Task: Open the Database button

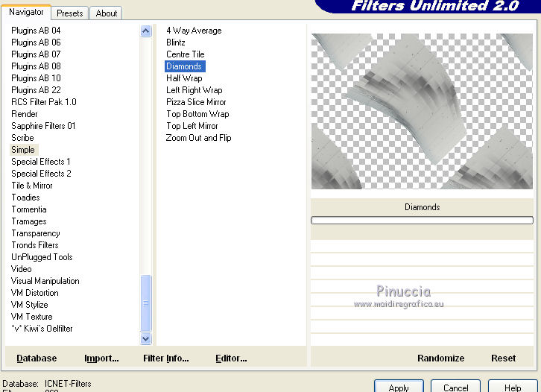Action: point(37,358)
